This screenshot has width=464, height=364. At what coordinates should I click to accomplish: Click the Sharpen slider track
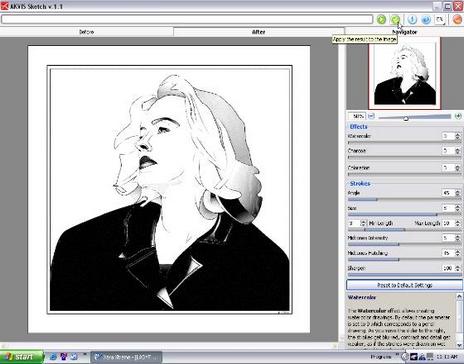[x=404, y=275]
